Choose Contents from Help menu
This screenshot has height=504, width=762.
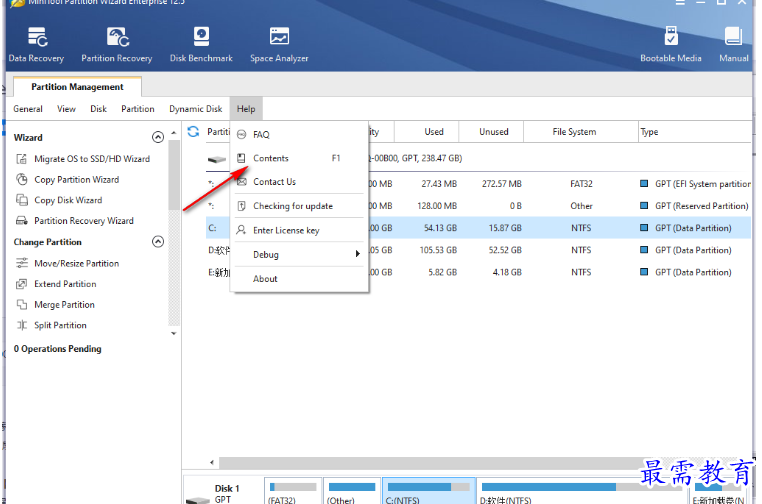coord(299,158)
